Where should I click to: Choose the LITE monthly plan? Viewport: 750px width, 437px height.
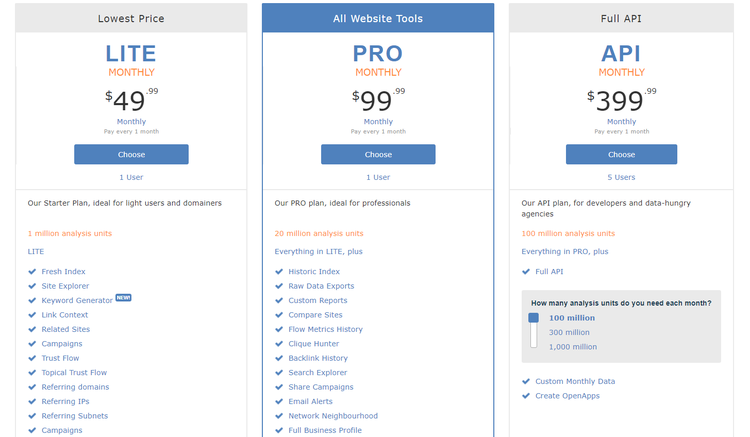click(131, 154)
